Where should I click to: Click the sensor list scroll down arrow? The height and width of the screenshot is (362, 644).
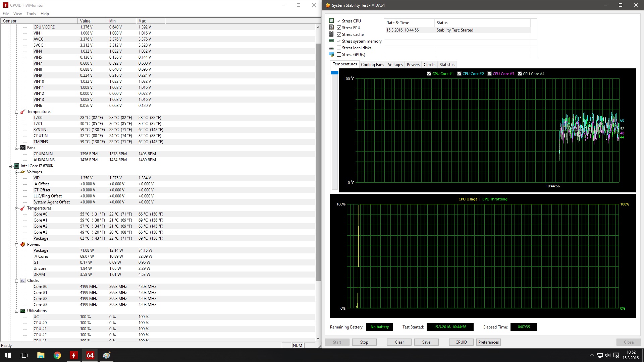pyautogui.click(x=318, y=339)
